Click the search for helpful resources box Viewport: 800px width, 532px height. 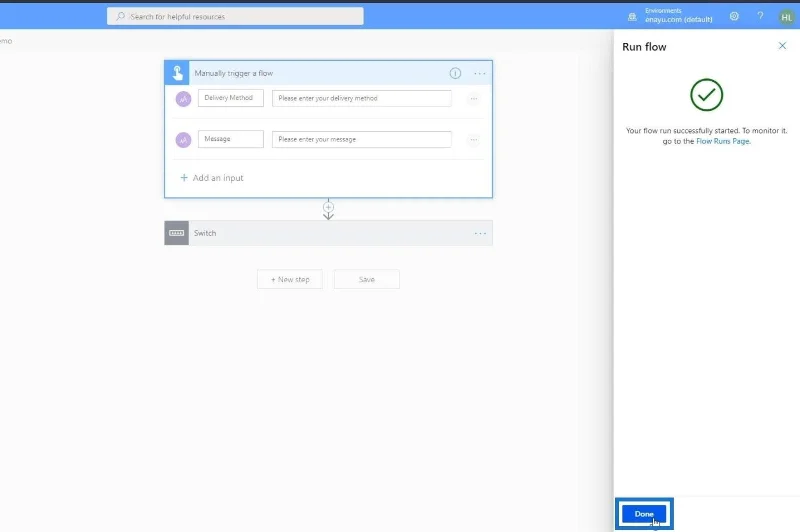click(235, 16)
